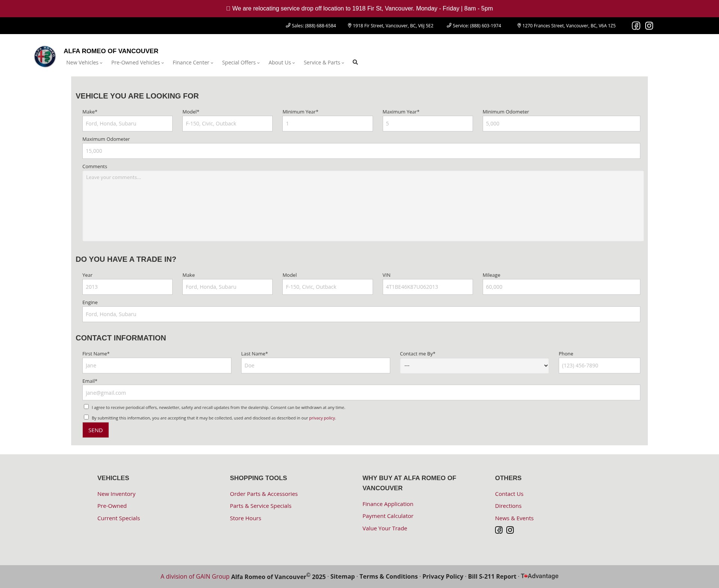Viewport: 719px width, 588px height.
Task: Open Parts & Service Specials link
Action: click(x=261, y=506)
